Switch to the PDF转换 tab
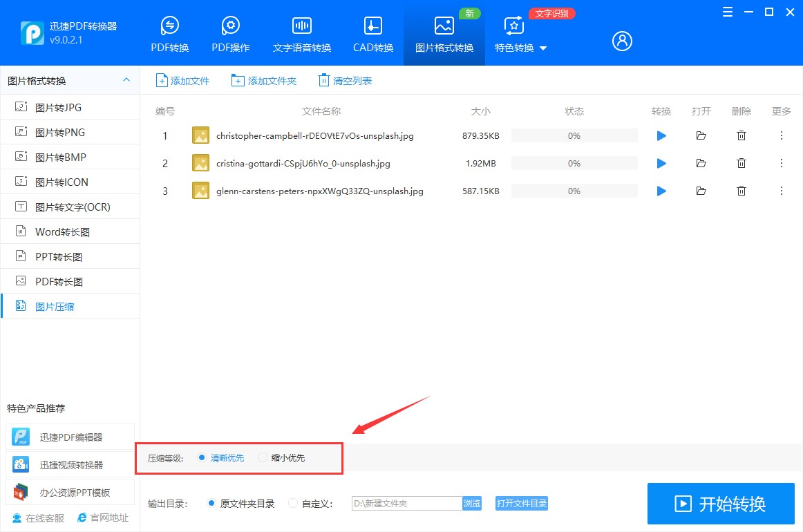This screenshot has width=803, height=532. pyautogui.click(x=169, y=32)
